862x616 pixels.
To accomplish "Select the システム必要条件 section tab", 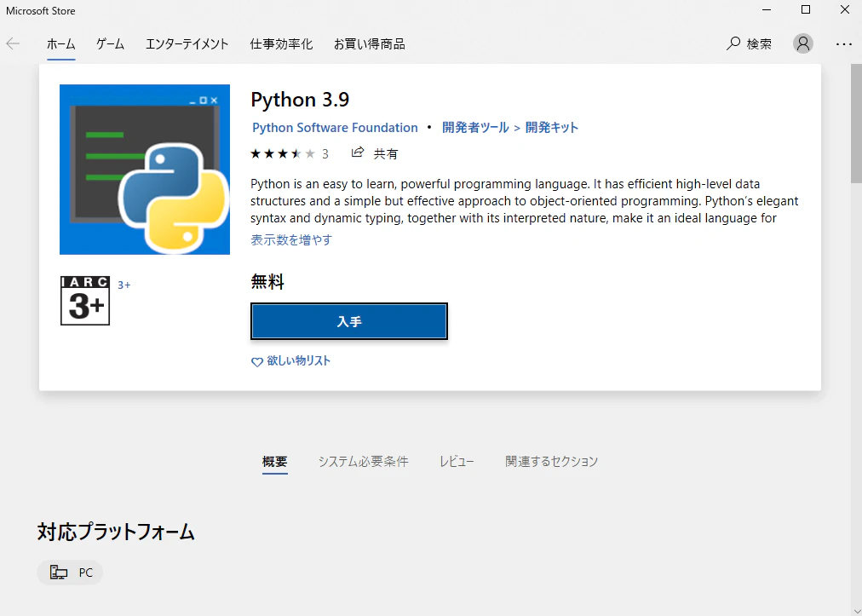I will click(364, 462).
